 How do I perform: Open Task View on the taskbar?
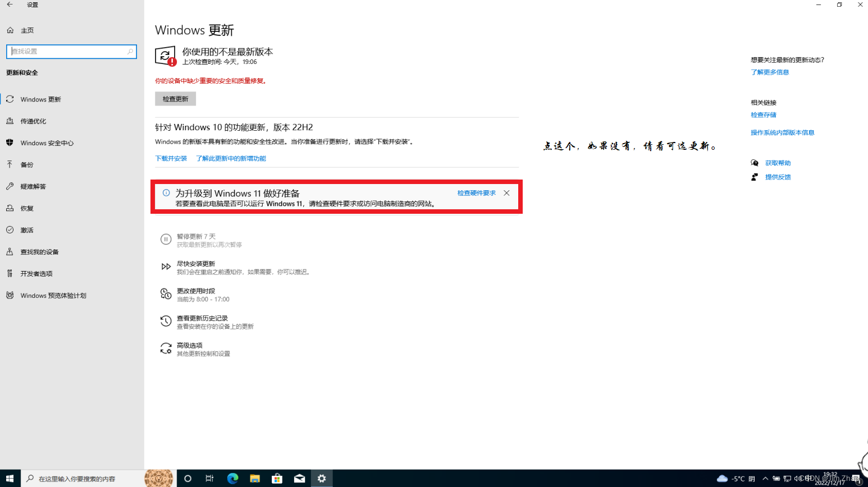click(209, 479)
